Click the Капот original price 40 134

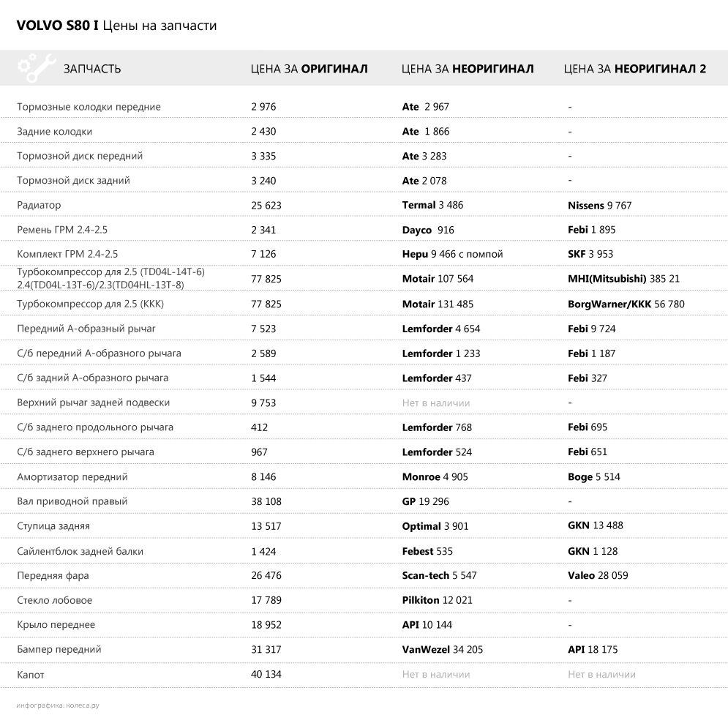266,674
